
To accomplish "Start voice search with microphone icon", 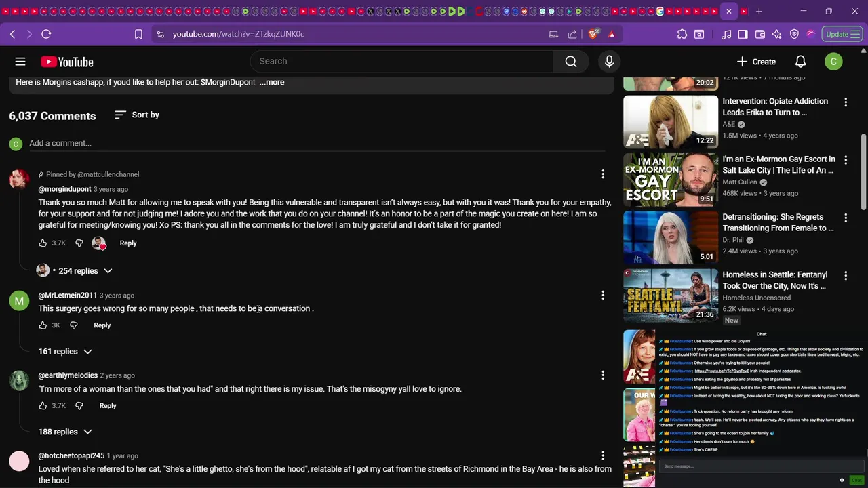I will pyautogui.click(x=609, y=62).
